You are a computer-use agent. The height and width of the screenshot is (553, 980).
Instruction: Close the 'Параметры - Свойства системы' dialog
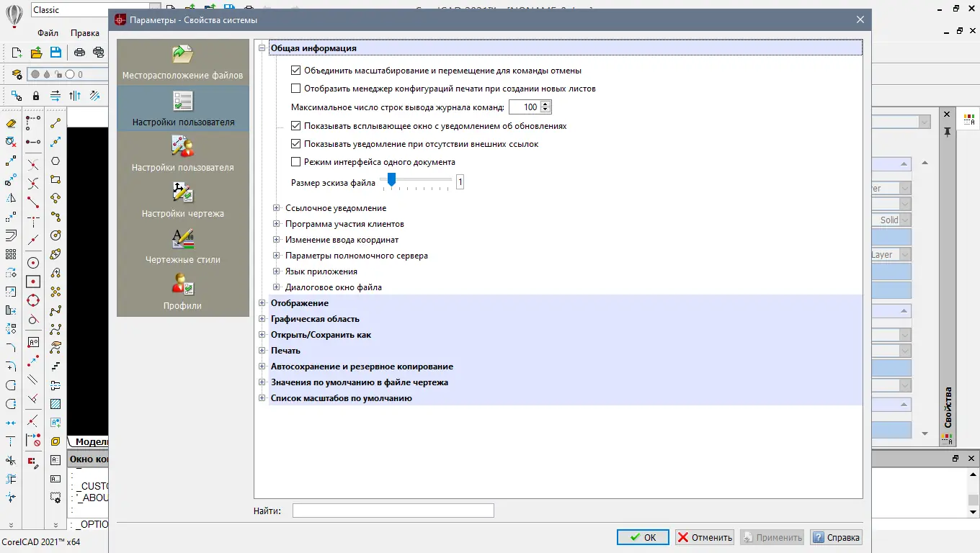pyautogui.click(x=860, y=19)
